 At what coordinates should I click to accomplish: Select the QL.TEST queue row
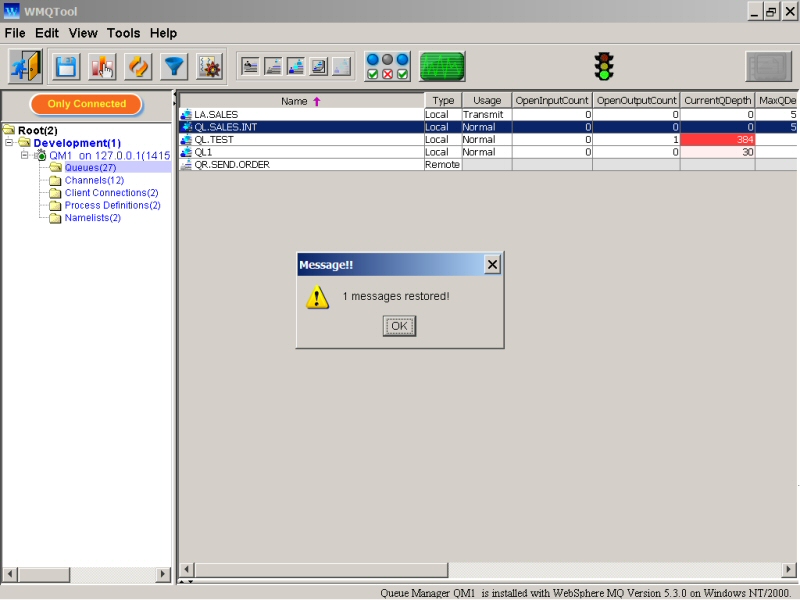pos(488,139)
